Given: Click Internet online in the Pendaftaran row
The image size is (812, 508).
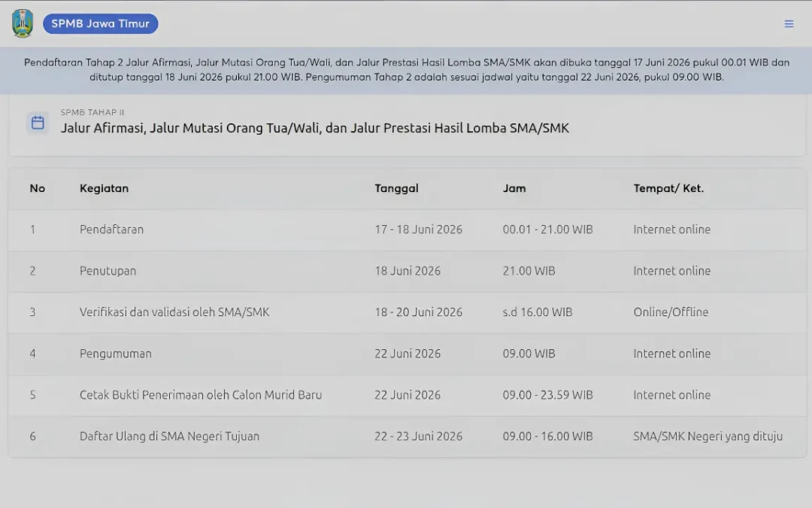Looking at the screenshot, I should [671, 229].
